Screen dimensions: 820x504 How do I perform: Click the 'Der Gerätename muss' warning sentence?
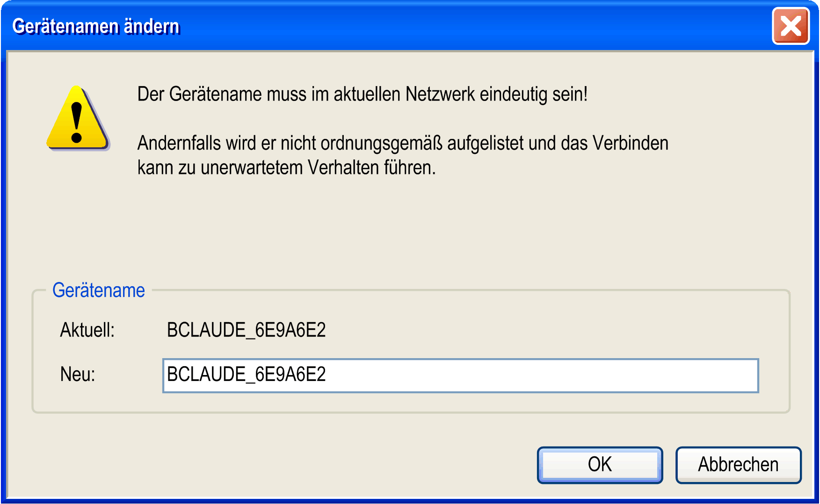pyautogui.click(x=362, y=94)
